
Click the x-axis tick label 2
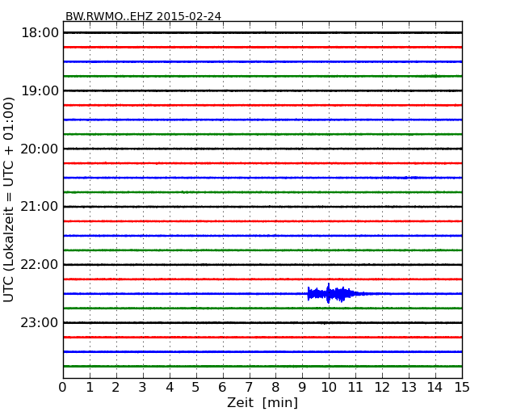click(116, 388)
